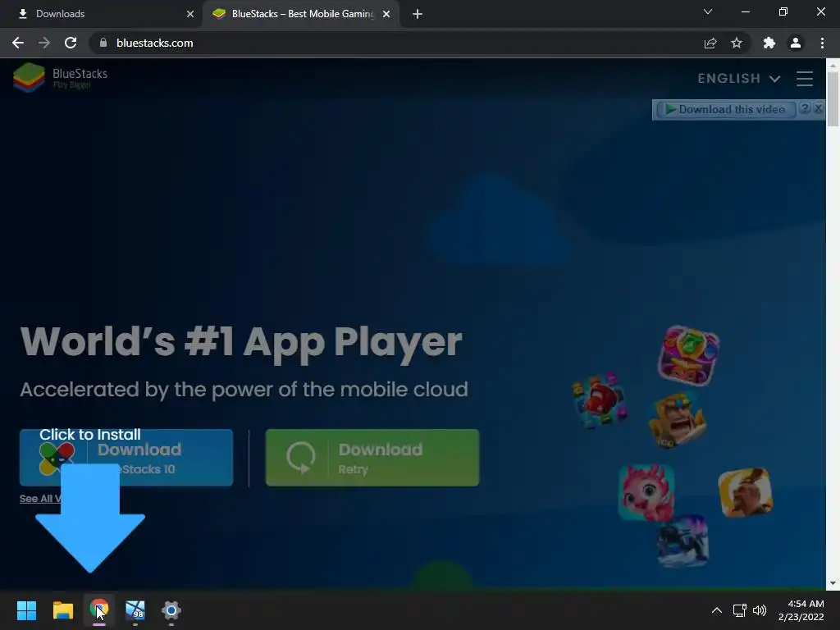The image size is (840, 630).
Task: Focus the address bar showing bluestacks.com
Action: (x=396, y=43)
